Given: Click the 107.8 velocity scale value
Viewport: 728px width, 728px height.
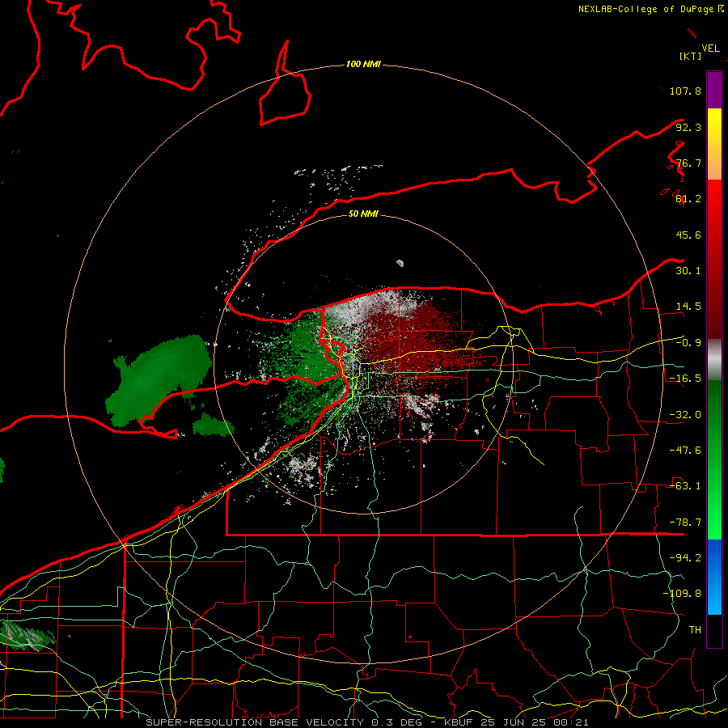Looking at the screenshot, I should [x=685, y=91].
